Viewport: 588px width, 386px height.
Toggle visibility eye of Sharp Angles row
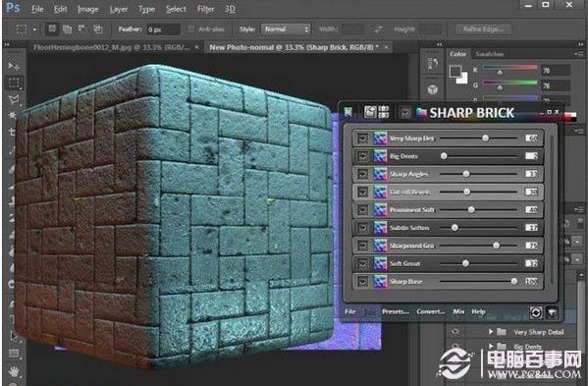[x=362, y=174]
